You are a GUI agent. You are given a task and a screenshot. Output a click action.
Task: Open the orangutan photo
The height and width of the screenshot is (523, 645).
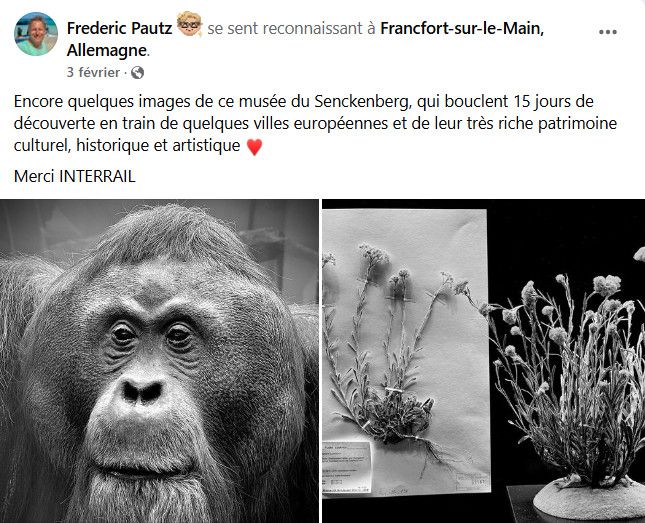click(159, 361)
